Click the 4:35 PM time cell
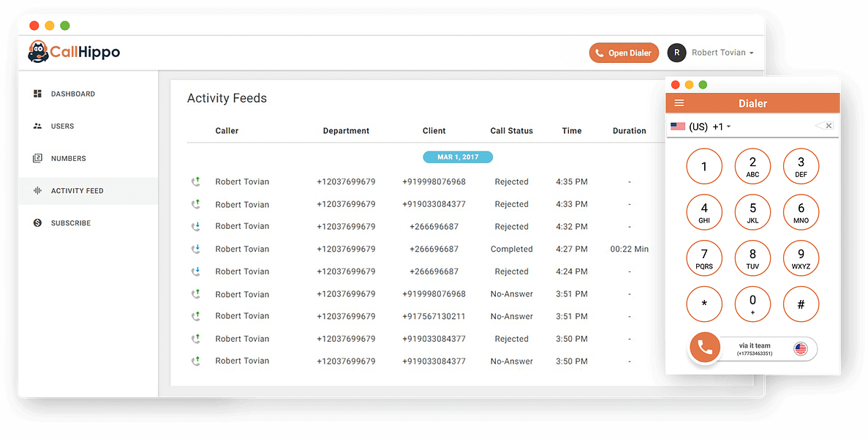Screen dimensions: 868x439 (x=572, y=181)
